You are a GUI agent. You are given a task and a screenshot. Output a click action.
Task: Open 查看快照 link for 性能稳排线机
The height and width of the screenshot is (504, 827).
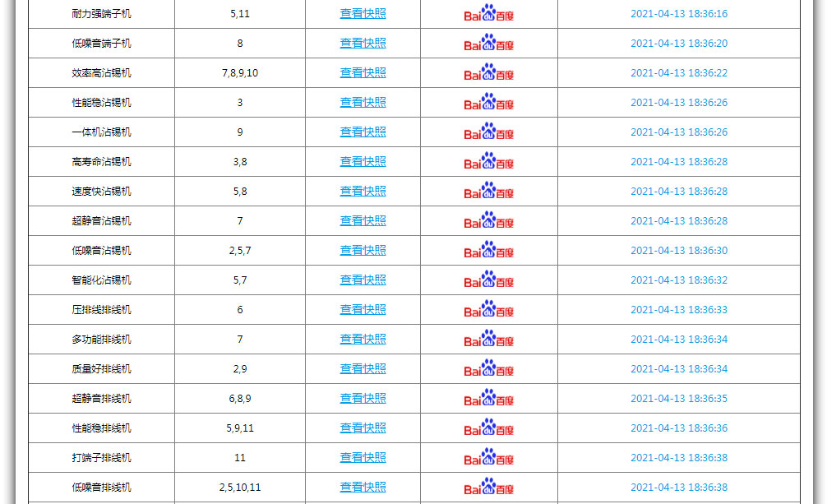coord(363,428)
